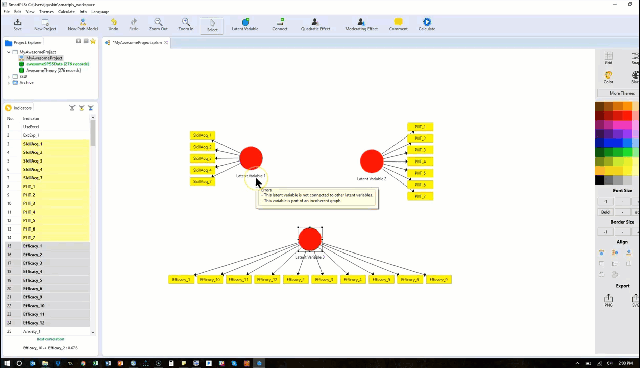Viewport: 640px width, 368px height.
Task: Click the New Project toolbar icon
Action: point(45,24)
